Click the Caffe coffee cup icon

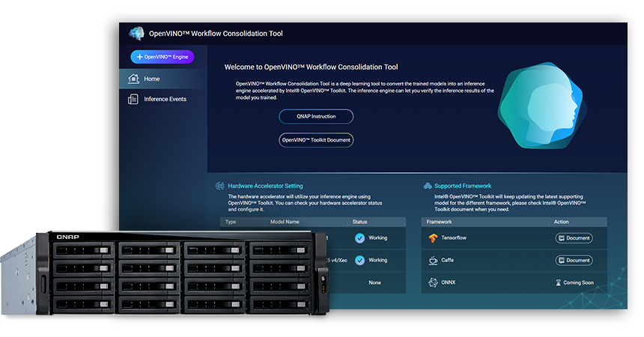[433, 260]
